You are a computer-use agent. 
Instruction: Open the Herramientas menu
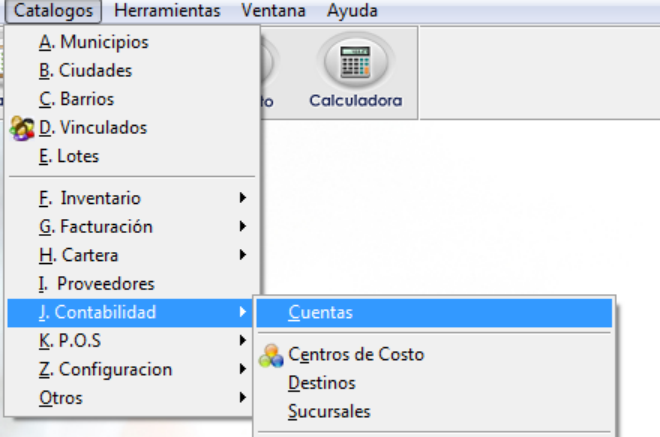pos(167,11)
